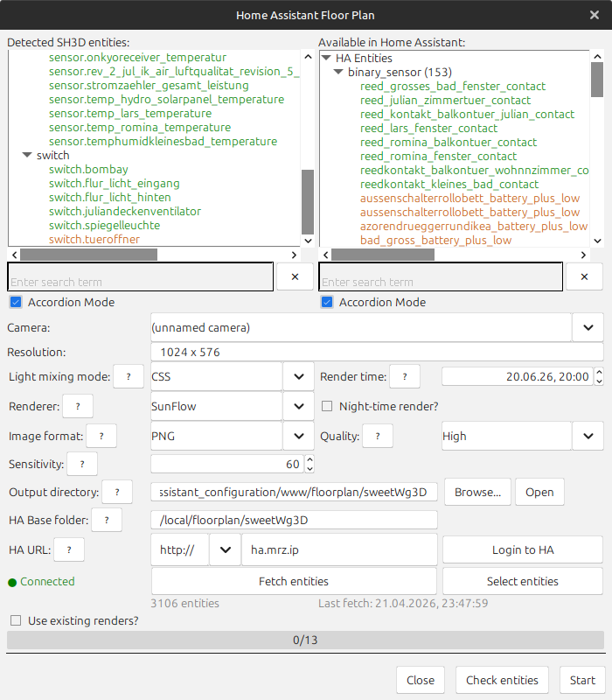Select switch.juliandeckenventilator entity

click(125, 211)
